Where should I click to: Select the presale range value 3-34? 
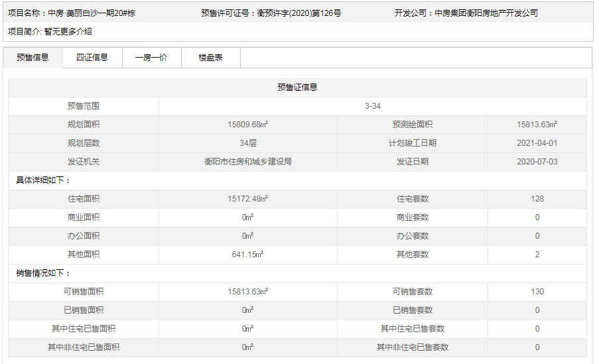click(x=372, y=106)
